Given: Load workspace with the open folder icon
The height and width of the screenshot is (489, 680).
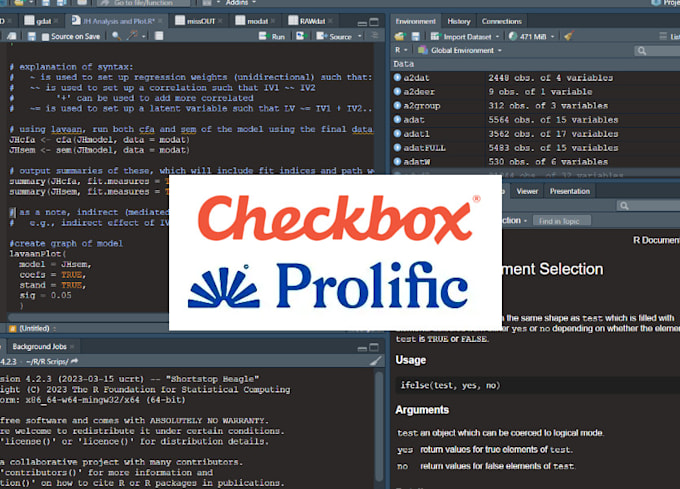Looking at the screenshot, I should click(399, 36).
